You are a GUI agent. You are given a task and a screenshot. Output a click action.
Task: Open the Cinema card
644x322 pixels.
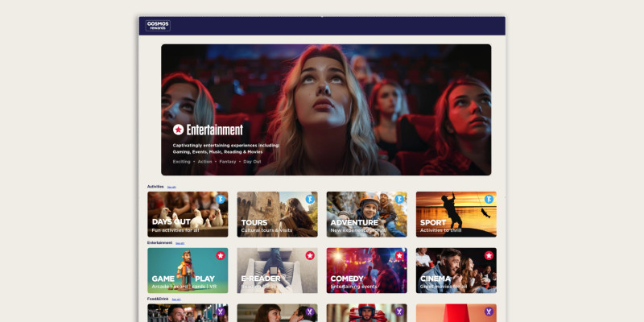456,270
